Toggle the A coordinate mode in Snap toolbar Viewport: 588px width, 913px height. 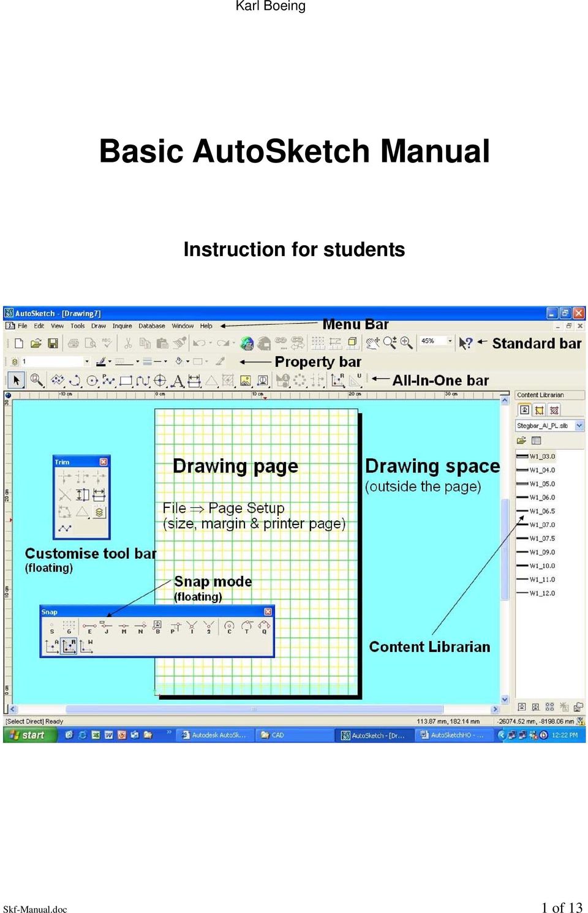(51, 646)
